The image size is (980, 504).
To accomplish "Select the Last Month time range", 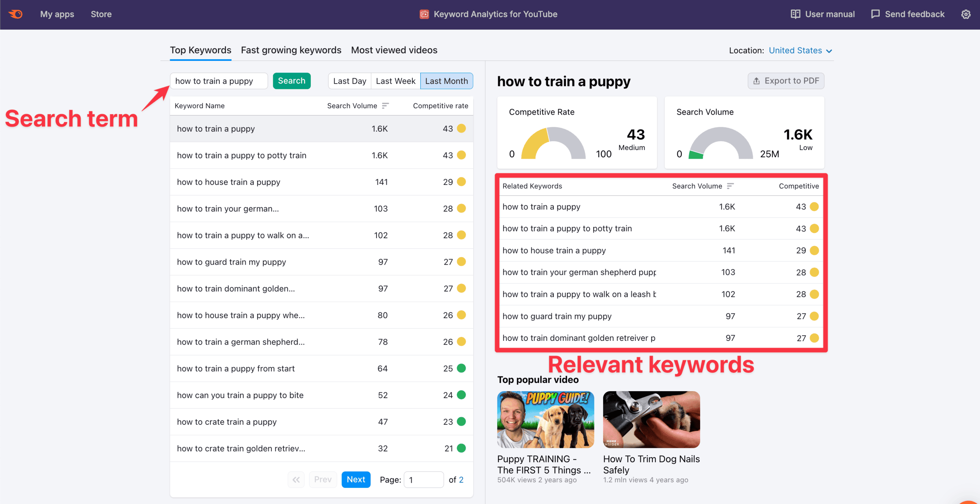I will pyautogui.click(x=447, y=81).
